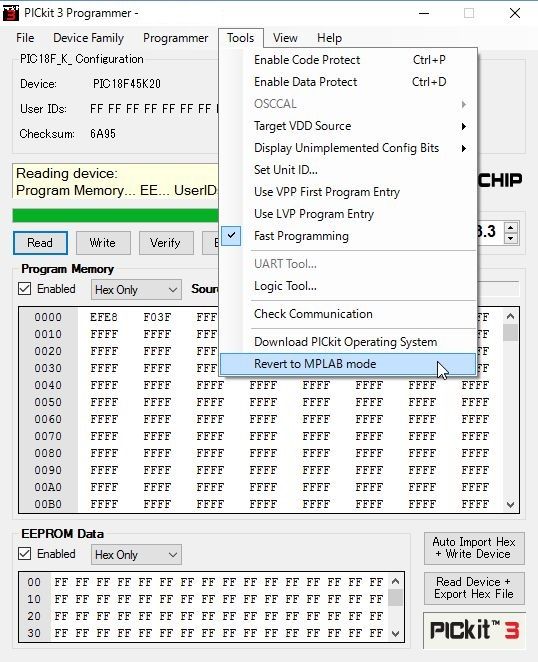Viewport: 538px width, 662px height.
Task: Click the Verify button
Action: (x=166, y=243)
